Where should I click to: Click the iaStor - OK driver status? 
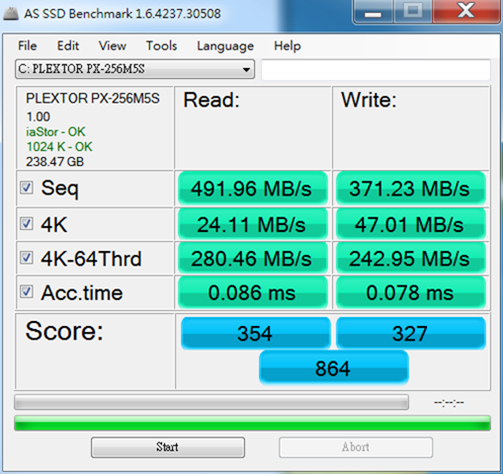click(x=56, y=132)
